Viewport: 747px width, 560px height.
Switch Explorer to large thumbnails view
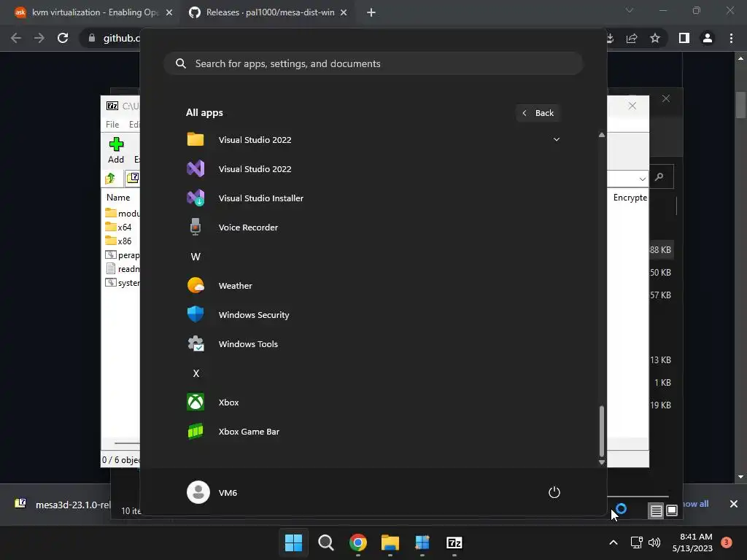(672, 511)
